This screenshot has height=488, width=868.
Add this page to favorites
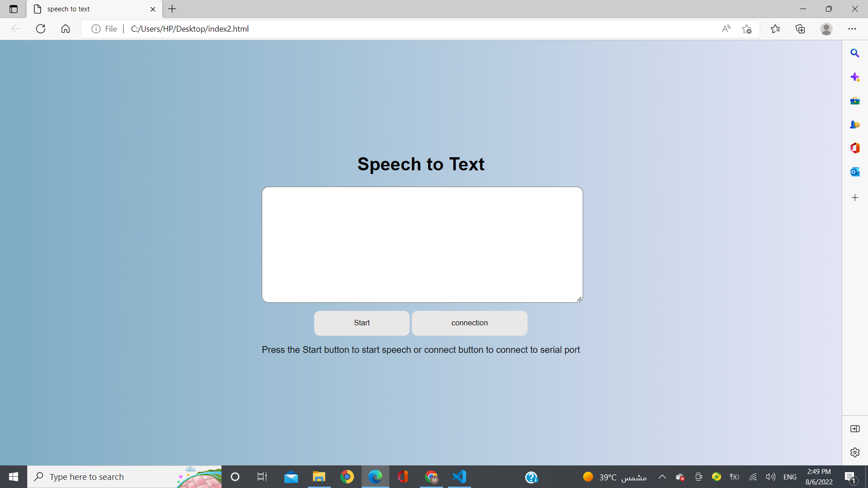point(747,29)
